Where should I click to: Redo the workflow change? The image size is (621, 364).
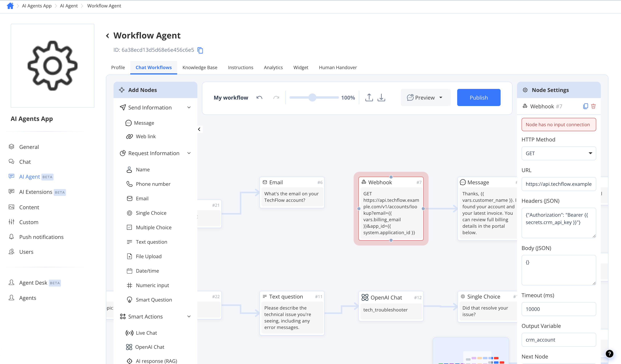276,97
